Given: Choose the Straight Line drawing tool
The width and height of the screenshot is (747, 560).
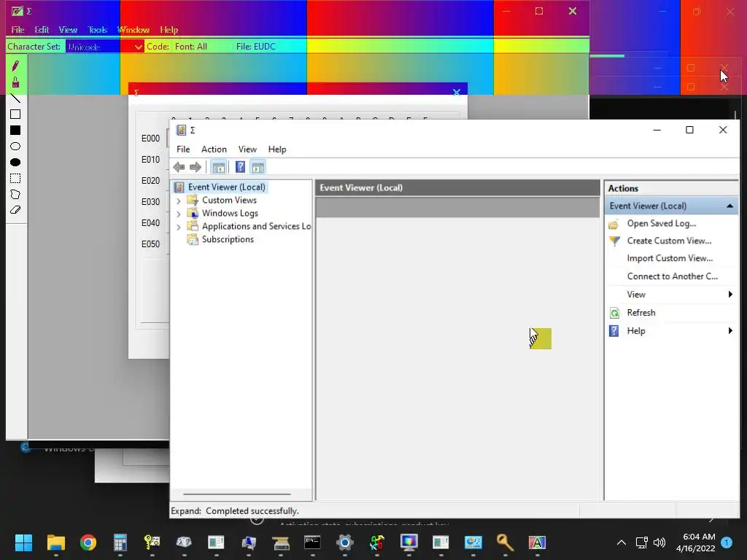Looking at the screenshot, I should (x=15, y=98).
